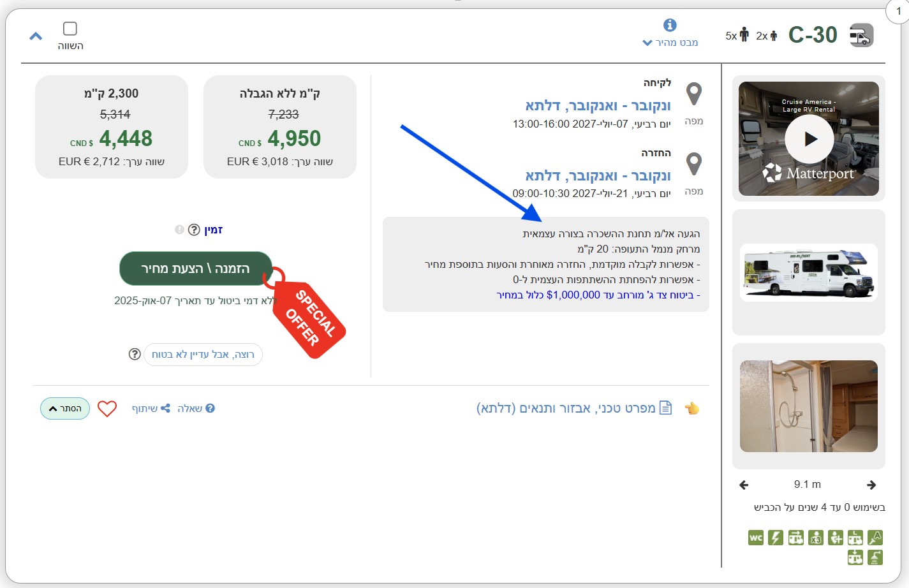Click the blue info circle icon
Image resolution: width=909 pixels, height=588 pixels.
(x=670, y=25)
